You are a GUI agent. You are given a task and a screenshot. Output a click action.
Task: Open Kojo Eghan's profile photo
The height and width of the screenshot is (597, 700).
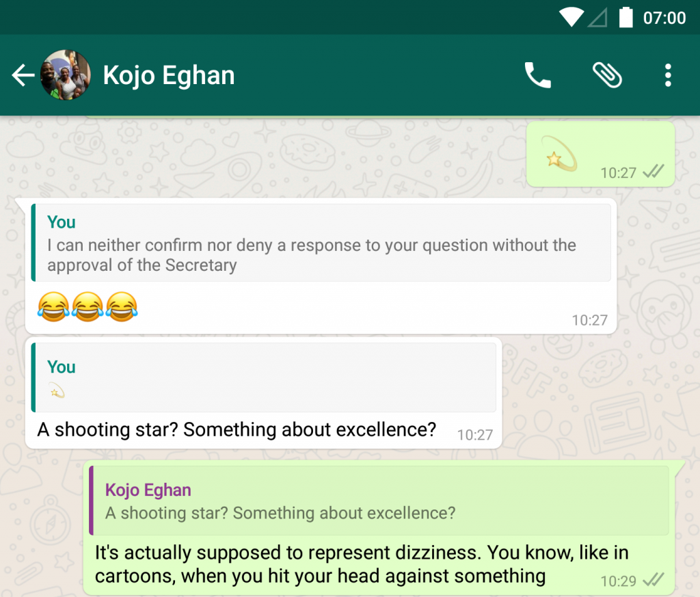pyautogui.click(x=66, y=75)
